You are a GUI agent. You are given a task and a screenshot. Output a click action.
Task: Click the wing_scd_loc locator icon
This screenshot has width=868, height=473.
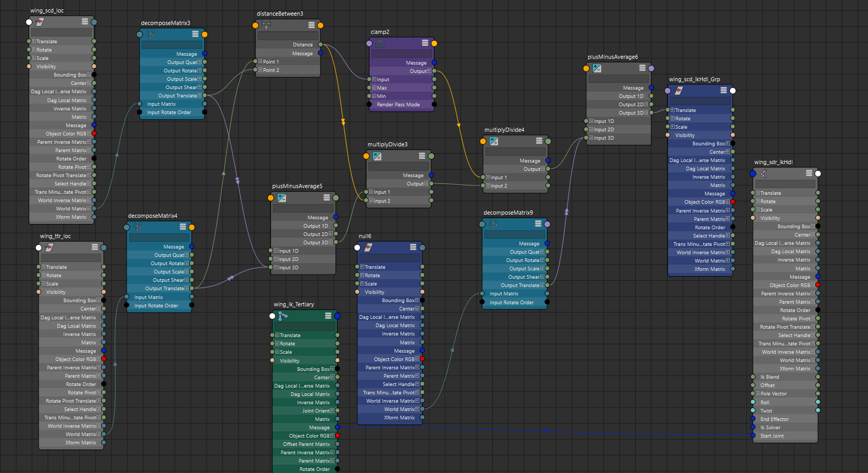pos(40,22)
